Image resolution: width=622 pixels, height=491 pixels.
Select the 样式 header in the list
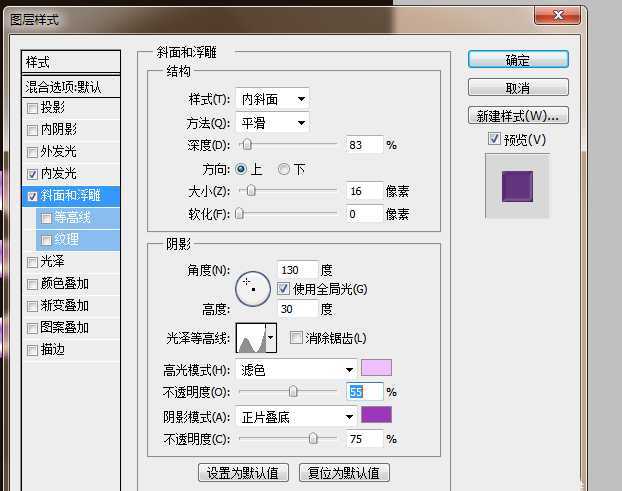(71, 62)
